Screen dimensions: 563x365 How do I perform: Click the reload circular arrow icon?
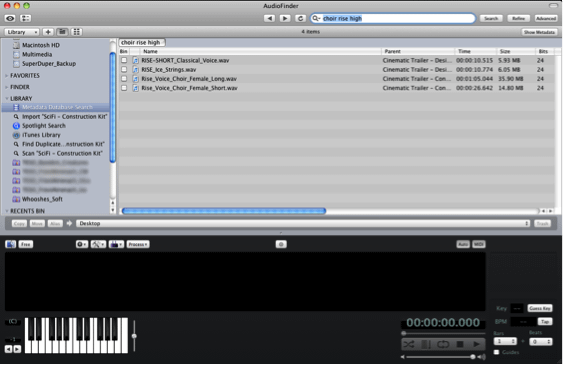tap(300, 18)
